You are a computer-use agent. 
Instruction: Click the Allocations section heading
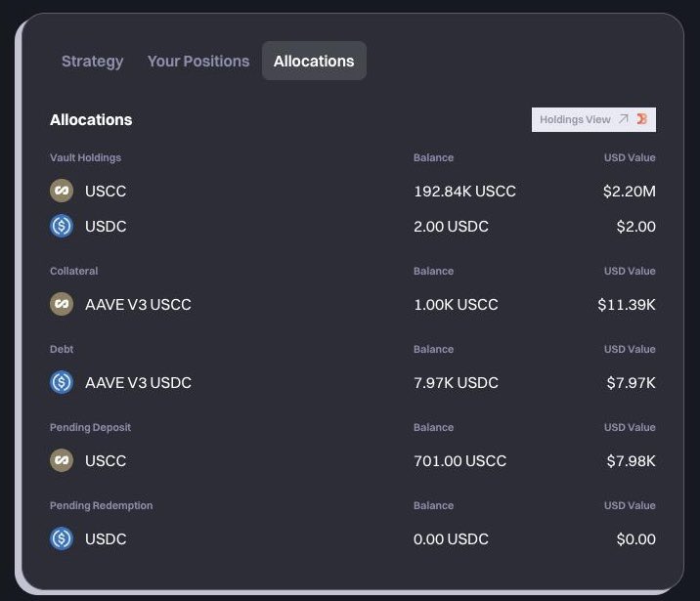pos(91,119)
